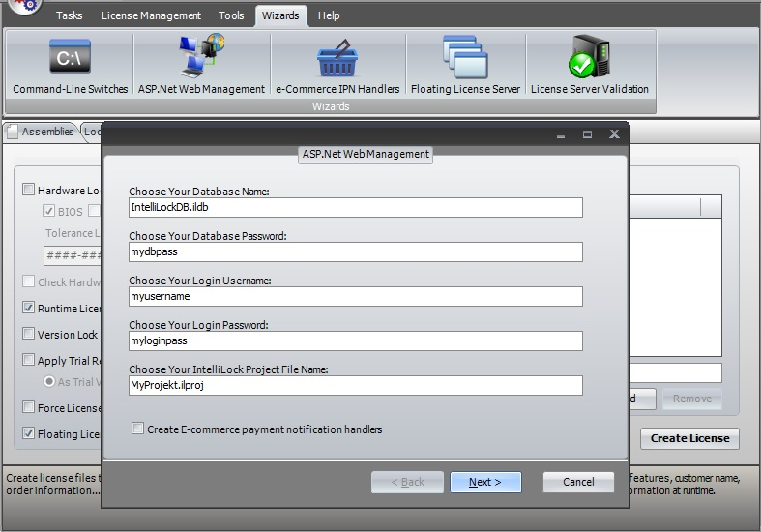
Task: Cancel the ASP.Net Web Management dialog
Action: 578,482
